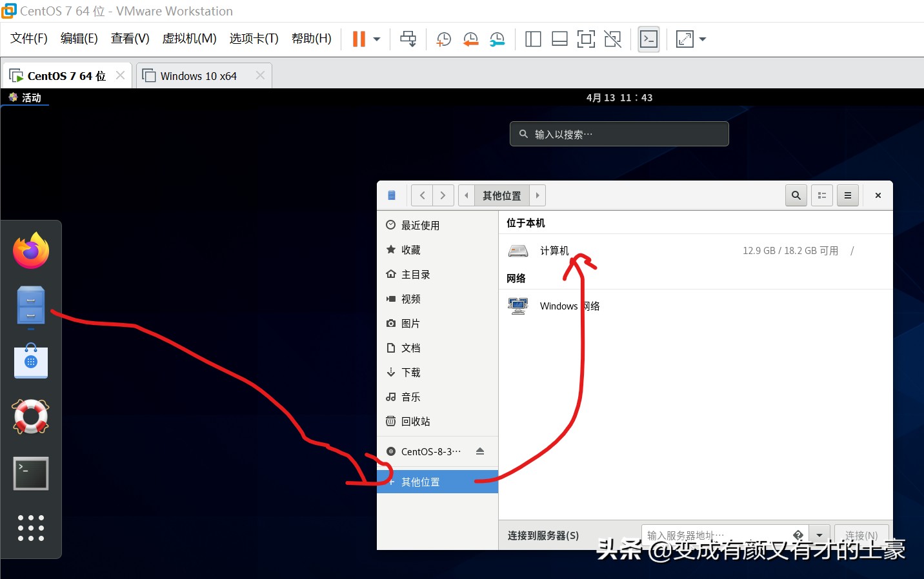Open 下载 folder in sidebar
Screen dimensions: 924x579
[437, 372]
